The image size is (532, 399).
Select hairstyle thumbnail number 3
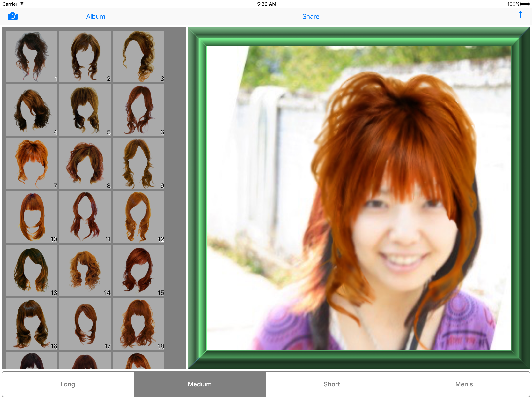(x=141, y=56)
